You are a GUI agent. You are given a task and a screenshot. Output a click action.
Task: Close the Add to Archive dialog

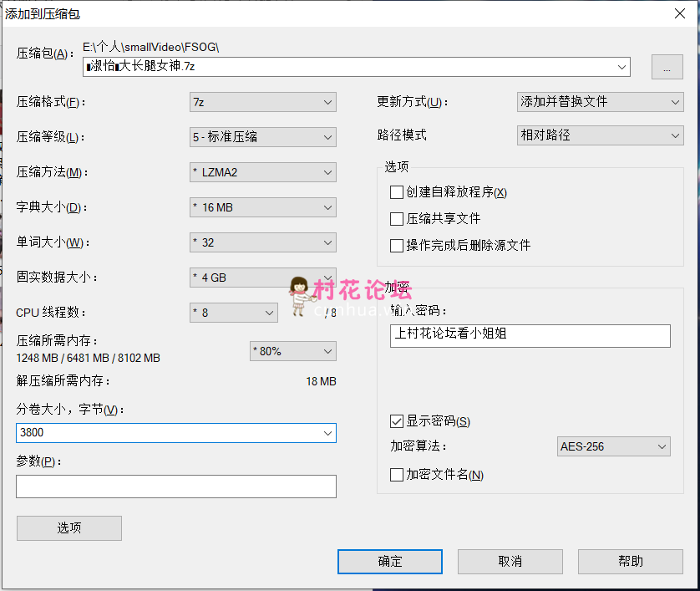pyautogui.click(x=680, y=13)
